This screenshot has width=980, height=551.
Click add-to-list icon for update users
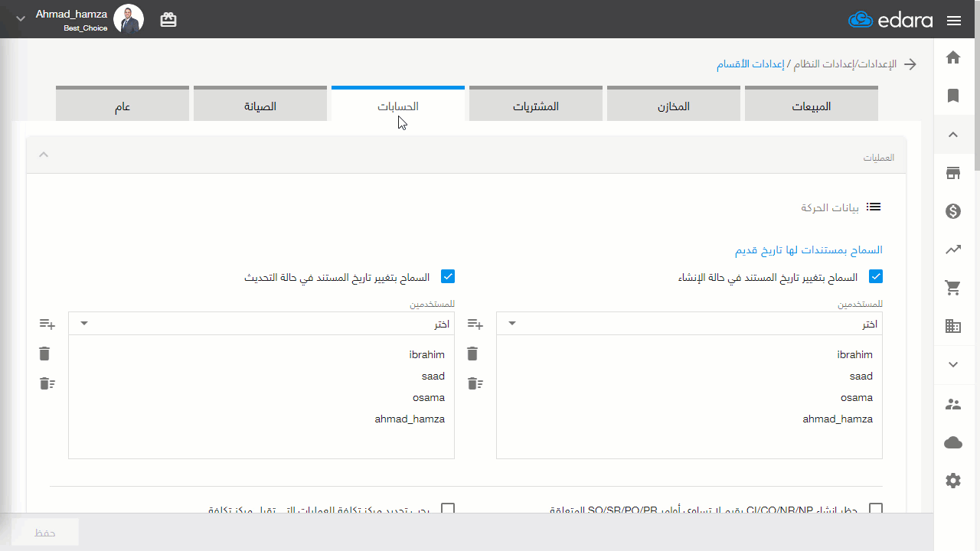click(47, 324)
